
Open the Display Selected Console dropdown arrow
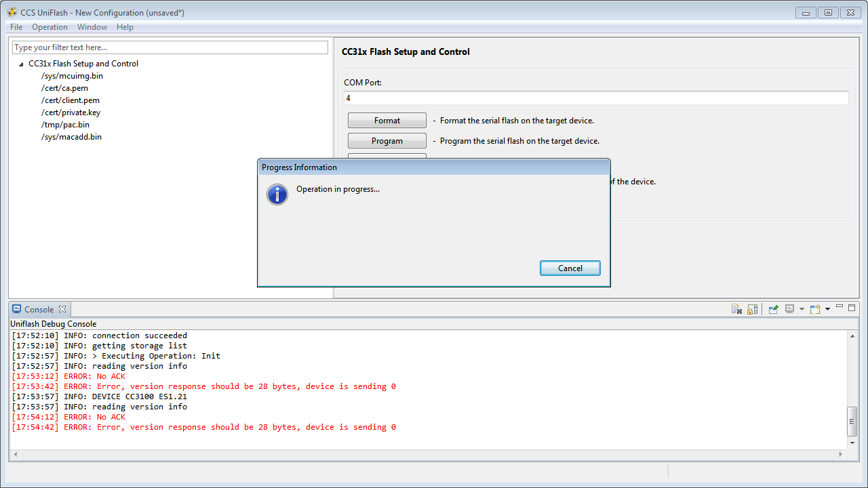pos(802,309)
